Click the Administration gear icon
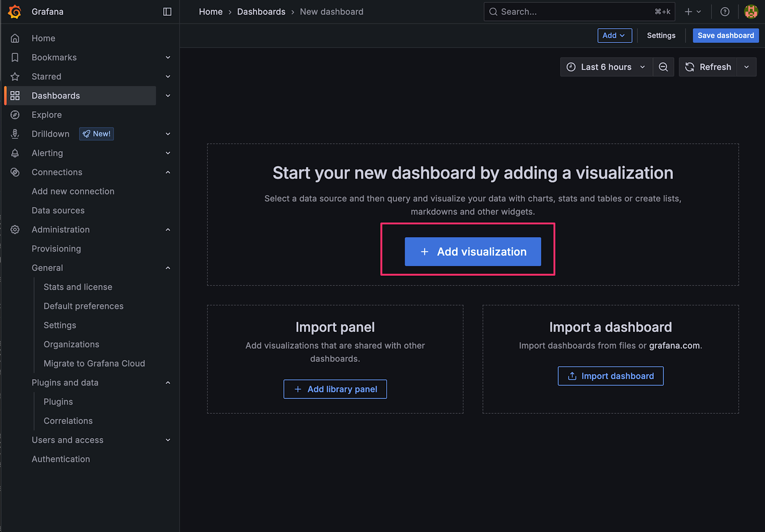Screen dimensions: 765x532 click(15, 229)
